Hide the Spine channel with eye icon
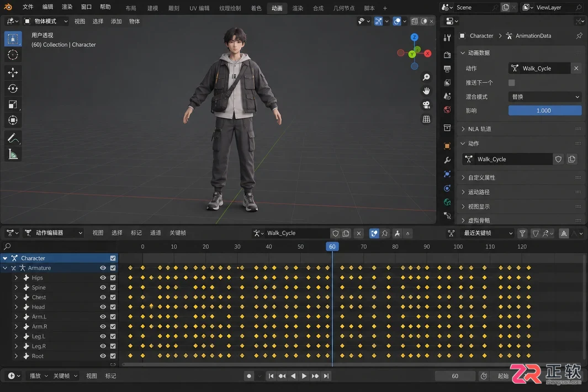The image size is (588, 392). point(103,287)
